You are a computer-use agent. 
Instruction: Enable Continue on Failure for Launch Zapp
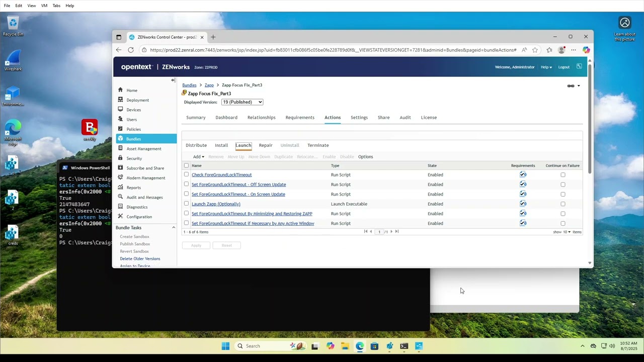(x=563, y=204)
